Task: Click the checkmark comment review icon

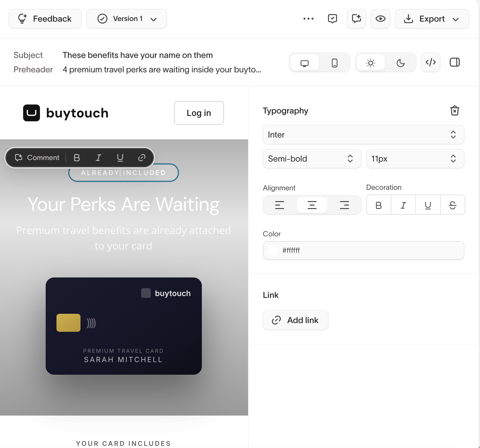Action: pyautogui.click(x=333, y=19)
